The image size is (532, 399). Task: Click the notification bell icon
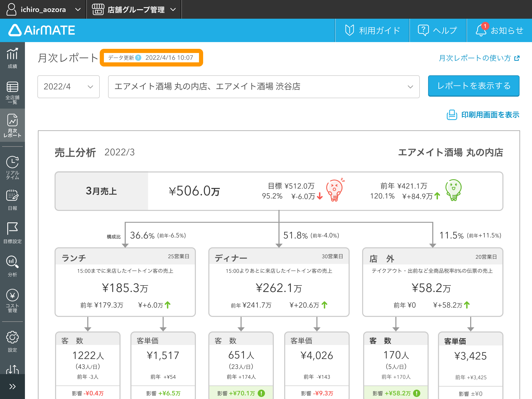click(x=481, y=31)
